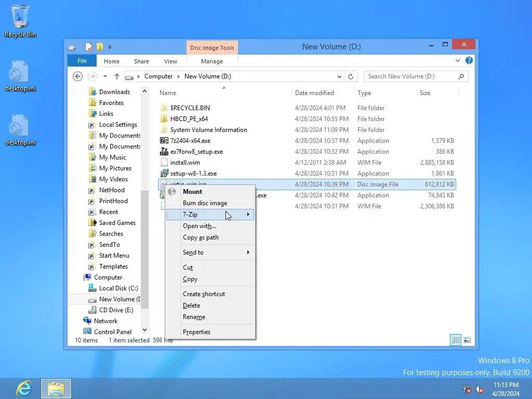Image resolution: width=532 pixels, height=399 pixels.
Task: Choose Burn disc image in context menu
Action: (210, 203)
